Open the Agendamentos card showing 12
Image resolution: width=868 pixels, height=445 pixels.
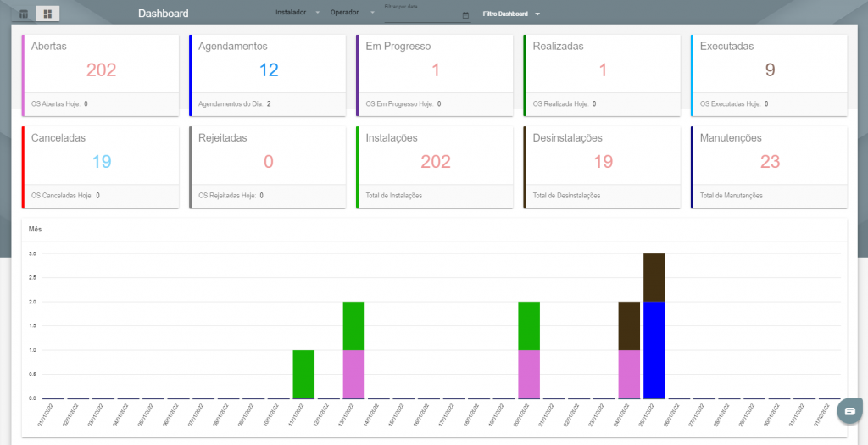267,75
